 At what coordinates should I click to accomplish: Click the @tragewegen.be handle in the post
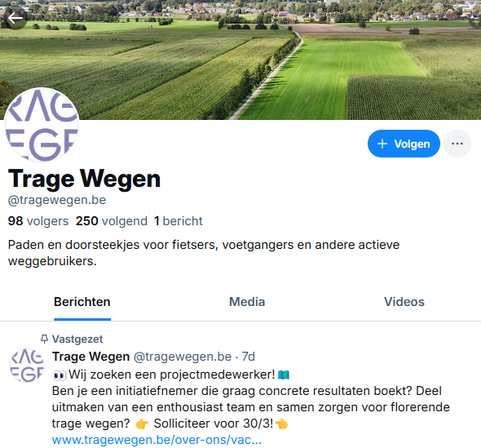pyautogui.click(x=183, y=357)
